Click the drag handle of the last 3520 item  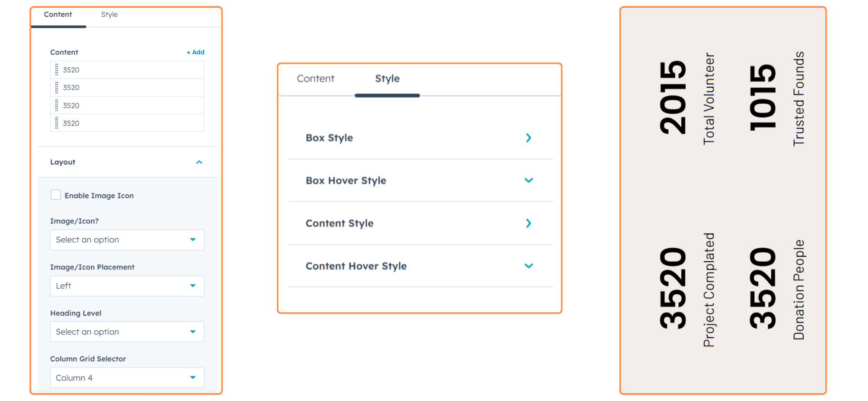coord(56,123)
